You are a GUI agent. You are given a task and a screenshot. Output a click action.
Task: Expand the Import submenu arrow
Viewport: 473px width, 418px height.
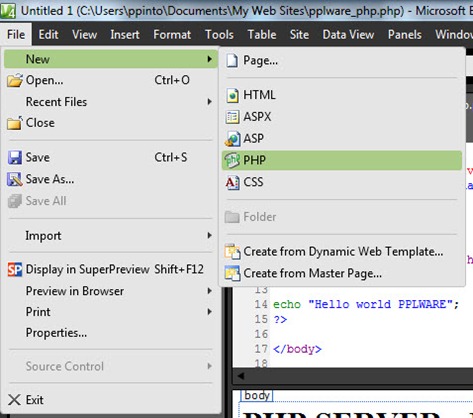click(x=209, y=236)
